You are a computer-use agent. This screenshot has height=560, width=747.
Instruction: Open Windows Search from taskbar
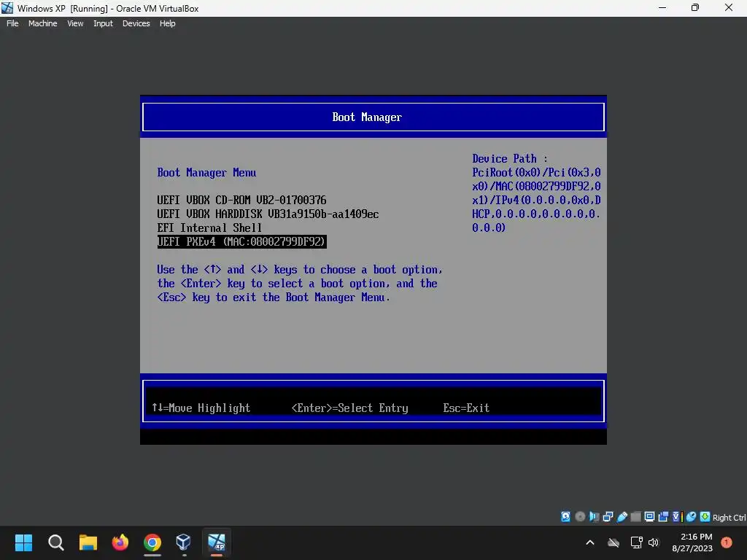[55, 542]
